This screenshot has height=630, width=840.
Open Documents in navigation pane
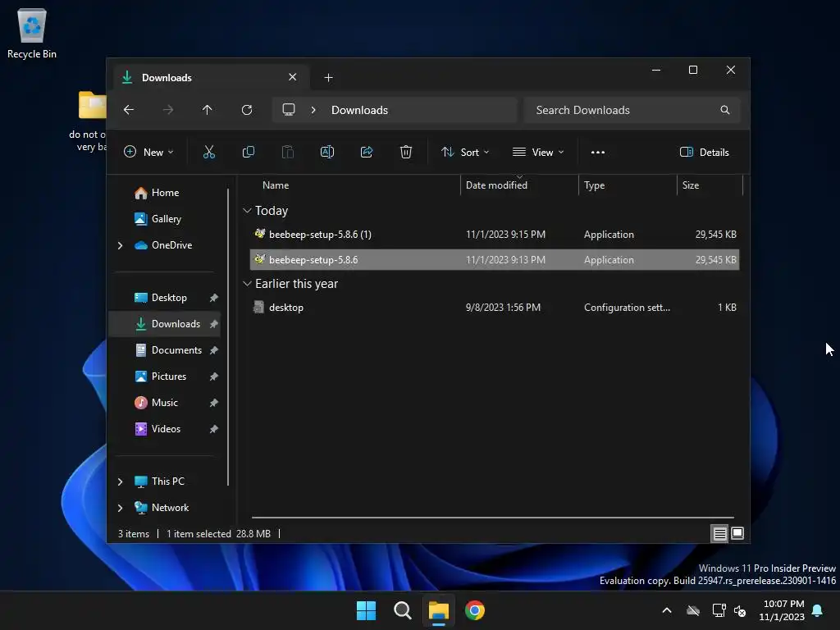click(x=169, y=350)
